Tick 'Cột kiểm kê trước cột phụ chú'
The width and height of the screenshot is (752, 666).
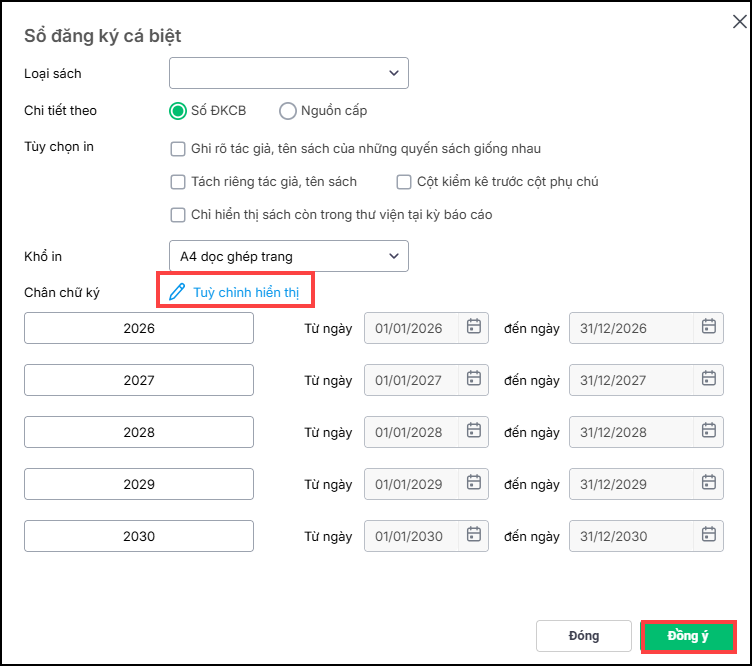(x=404, y=182)
